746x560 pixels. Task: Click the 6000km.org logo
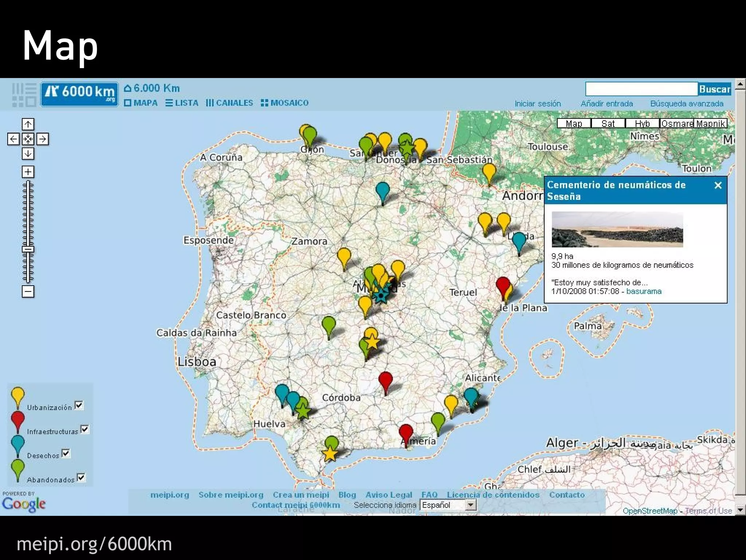coord(79,94)
